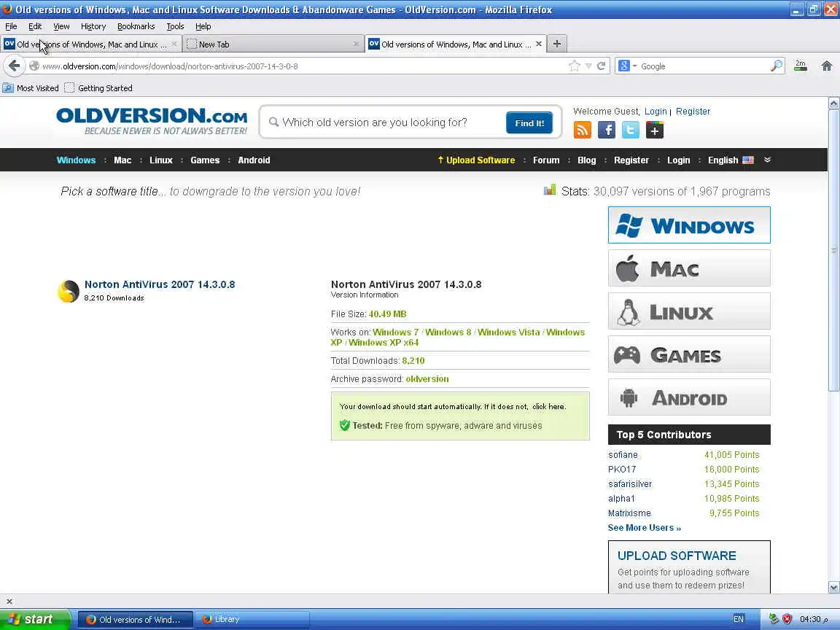Click the Firefox back arrow button
Viewport: 840px width, 630px height.
(x=15, y=66)
